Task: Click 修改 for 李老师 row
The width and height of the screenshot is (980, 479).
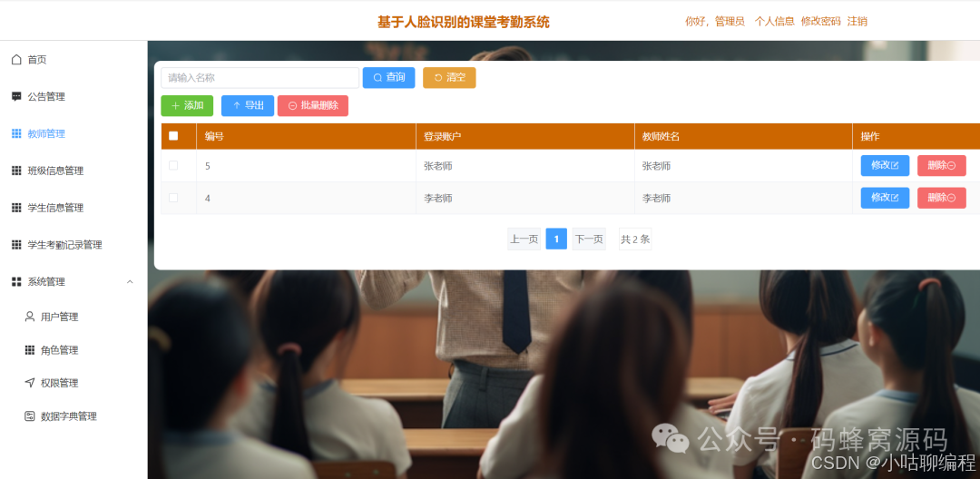Action: [885, 198]
